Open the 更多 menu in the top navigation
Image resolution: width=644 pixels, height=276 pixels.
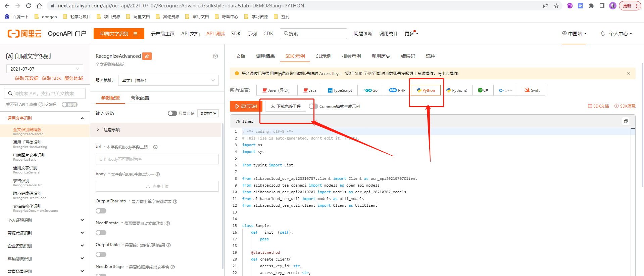pos(411,34)
